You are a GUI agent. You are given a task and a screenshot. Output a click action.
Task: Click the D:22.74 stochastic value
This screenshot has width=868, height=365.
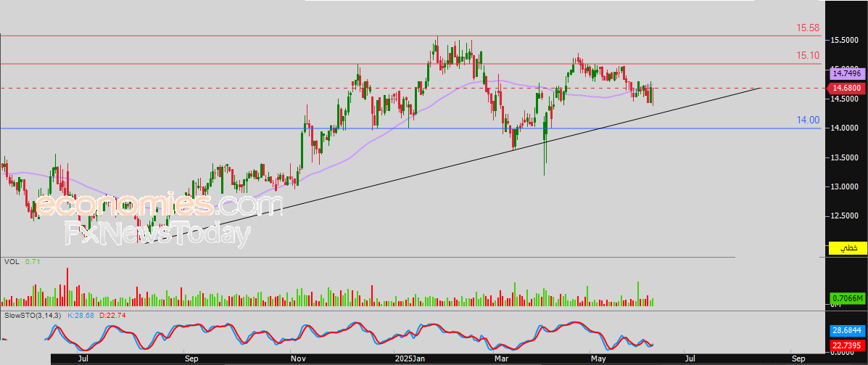pyautogui.click(x=111, y=315)
